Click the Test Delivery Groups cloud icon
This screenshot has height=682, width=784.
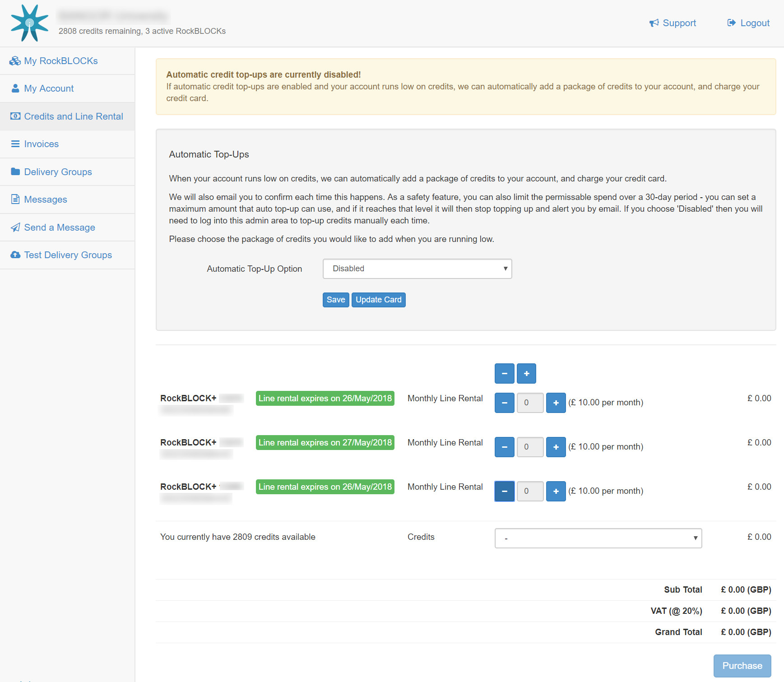15,255
